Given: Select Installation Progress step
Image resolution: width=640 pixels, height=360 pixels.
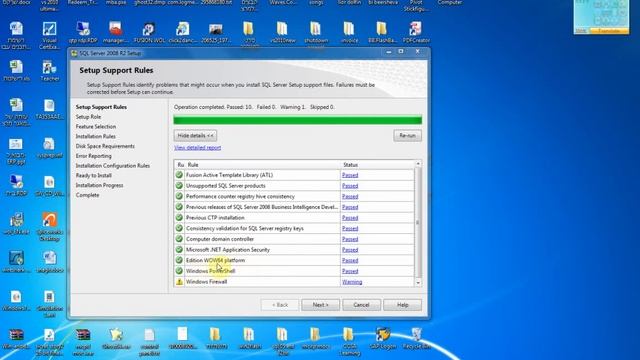Looking at the screenshot, I should pyautogui.click(x=99, y=185).
